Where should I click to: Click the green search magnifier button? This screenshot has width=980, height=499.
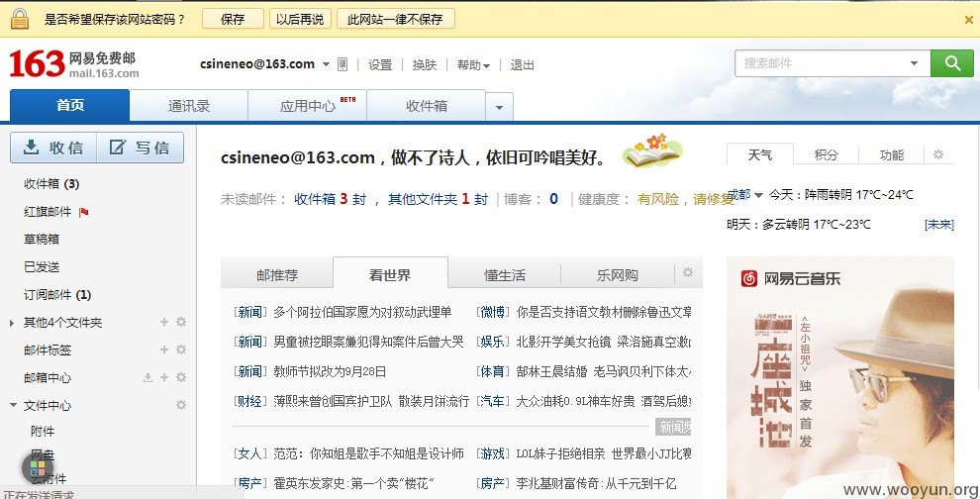coord(952,63)
